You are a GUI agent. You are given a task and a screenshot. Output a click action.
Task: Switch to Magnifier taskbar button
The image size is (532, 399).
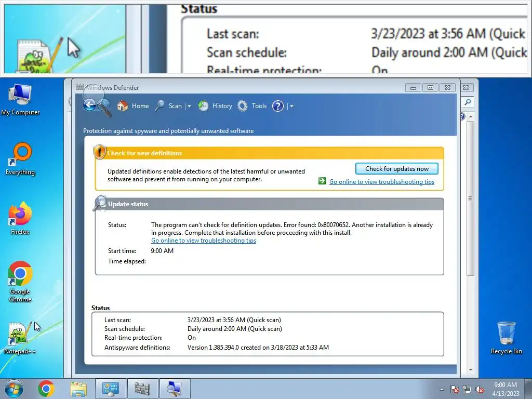click(x=175, y=389)
